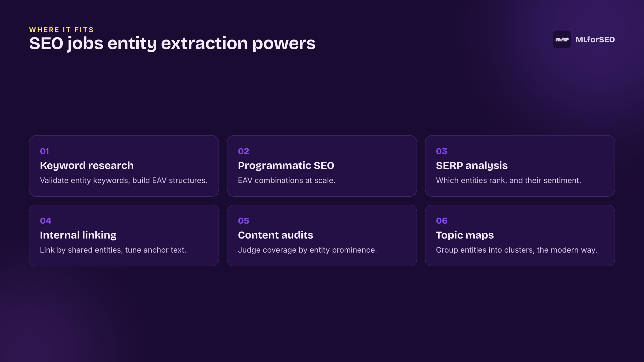This screenshot has width=644, height=362.
Task: Select the Internal linking card title
Action: (x=78, y=235)
